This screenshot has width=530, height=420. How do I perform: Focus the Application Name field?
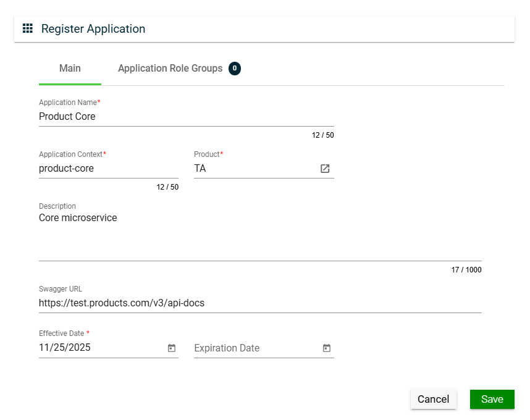pyautogui.click(x=185, y=117)
